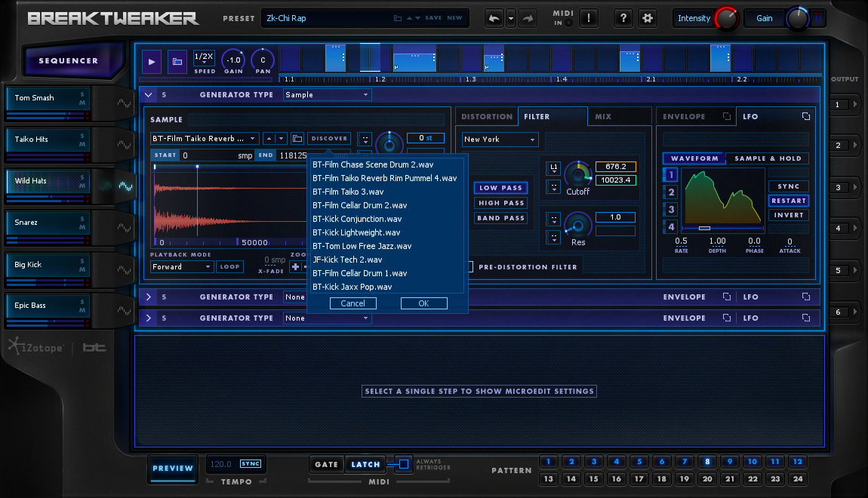Viewport: 868px width, 498px height.
Task: Open the New York filter type dropdown
Action: pos(500,140)
